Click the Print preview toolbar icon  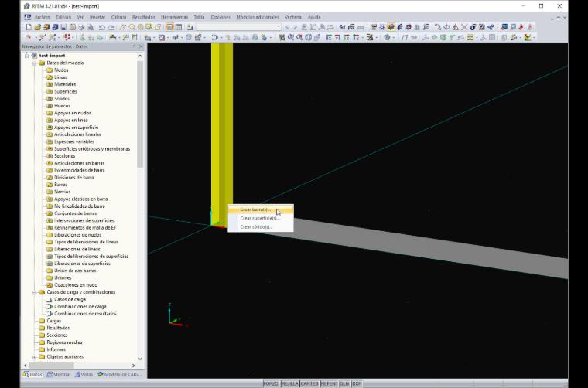[91, 27]
